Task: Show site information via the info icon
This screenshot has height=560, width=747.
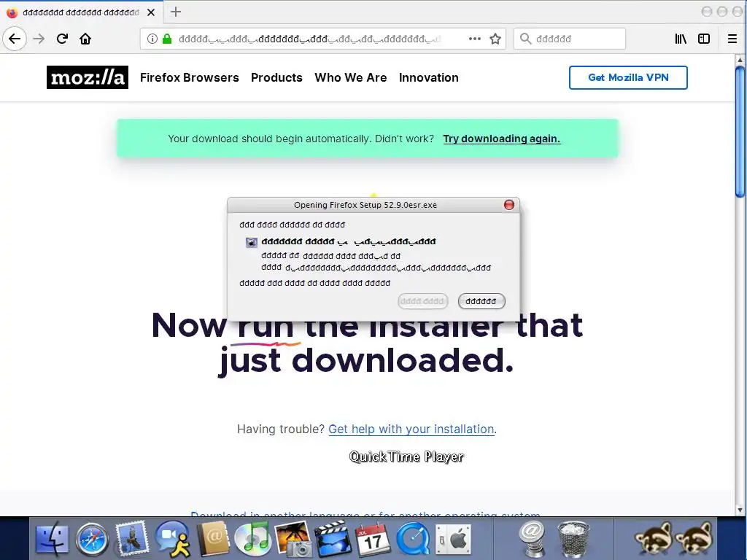Action: (152, 39)
